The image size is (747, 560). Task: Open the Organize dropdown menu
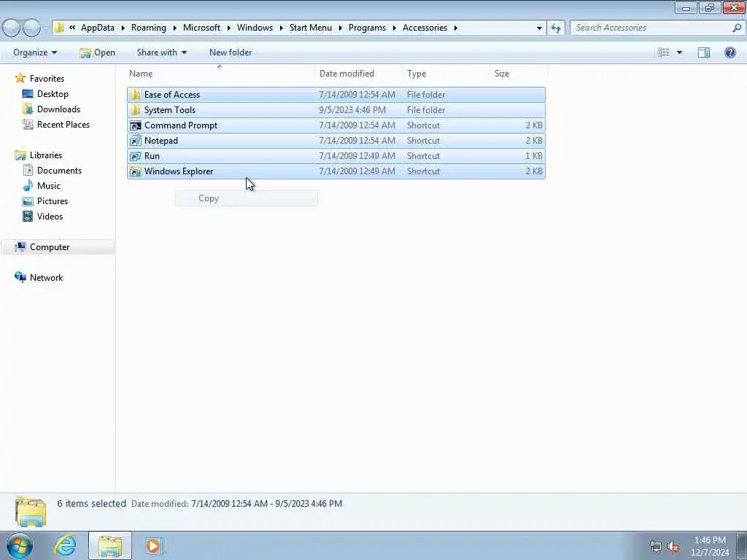pos(35,52)
